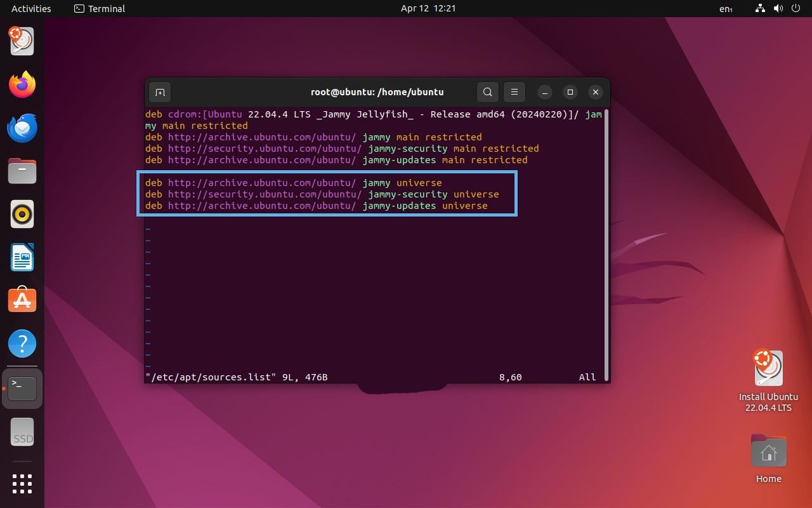Open Thunderbird mail from dock
This screenshot has height=508, width=812.
(x=22, y=128)
